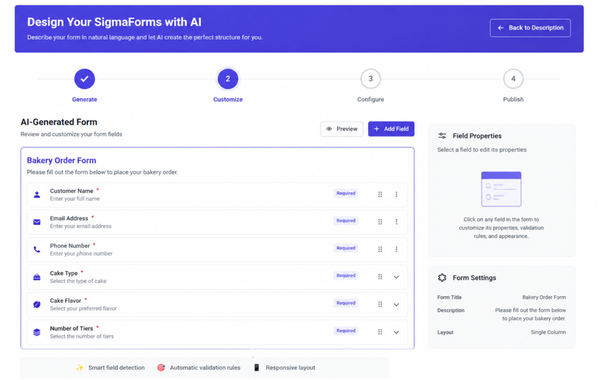Click the Customer Name person icon

tap(37, 195)
